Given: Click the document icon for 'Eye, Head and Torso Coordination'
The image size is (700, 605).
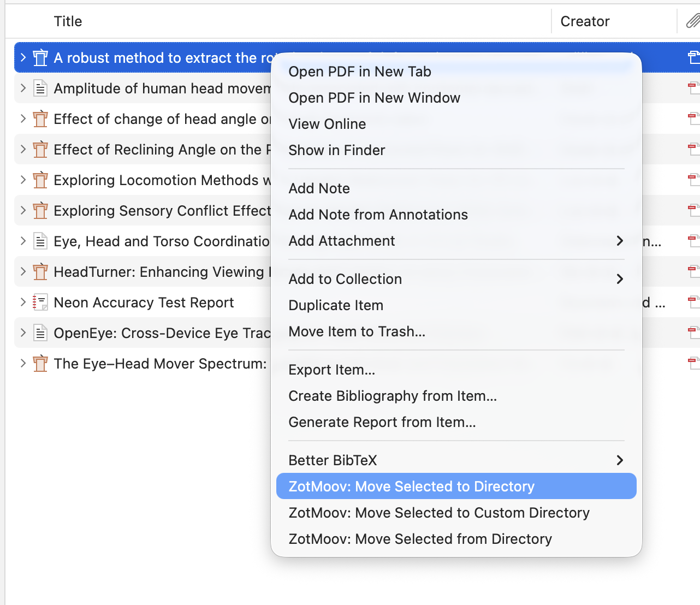Looking at the screenshot, I should tap(40, 241).
